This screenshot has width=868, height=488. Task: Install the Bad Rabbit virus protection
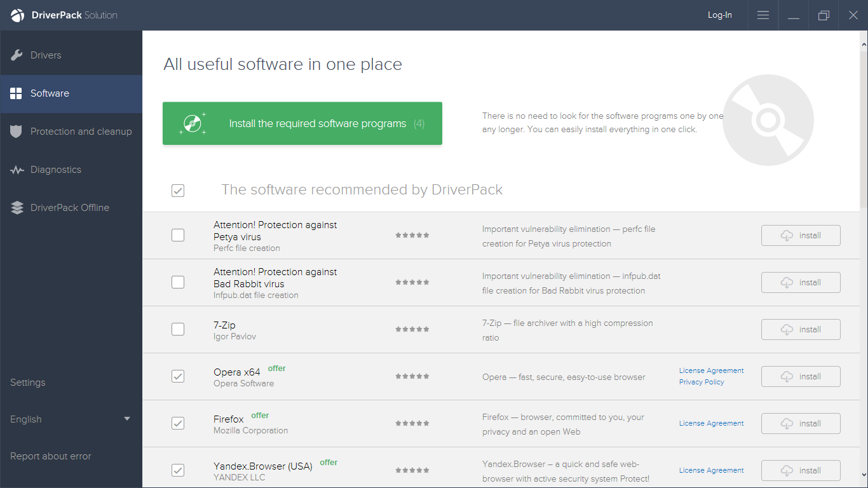click(801, 282)
